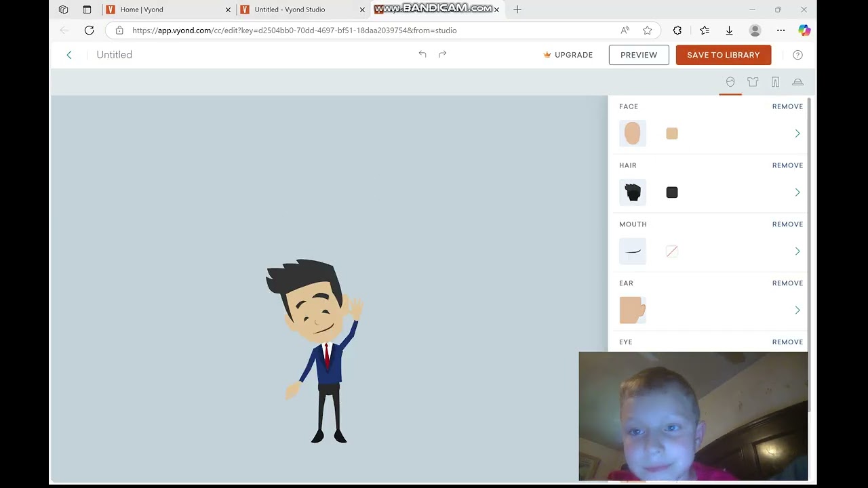Switch to Untitled - Vyond Studio tab
This screenshot has height=488, width=868.
[302, 9]
